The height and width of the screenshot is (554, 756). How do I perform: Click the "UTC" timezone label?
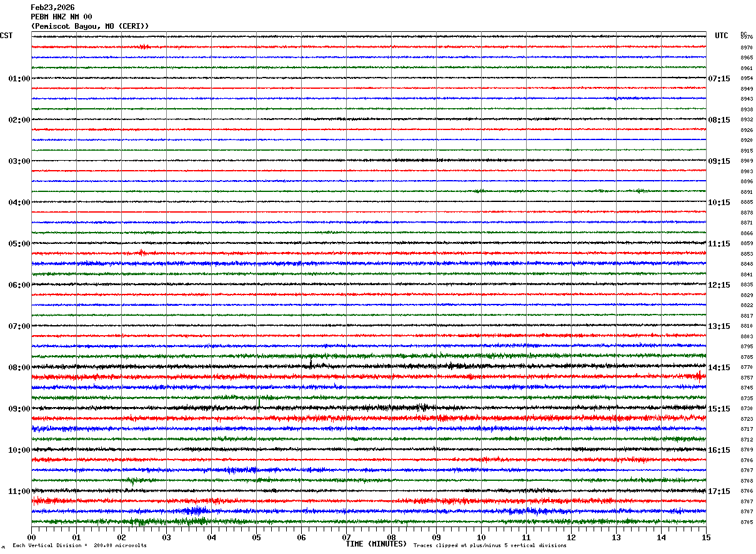[x=722, y=36]
